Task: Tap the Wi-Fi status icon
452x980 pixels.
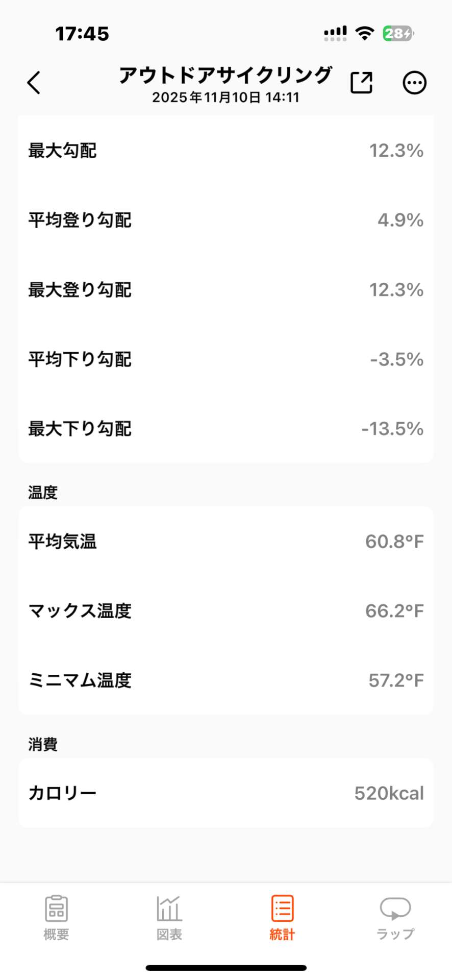Action: [x=365, y=33]
